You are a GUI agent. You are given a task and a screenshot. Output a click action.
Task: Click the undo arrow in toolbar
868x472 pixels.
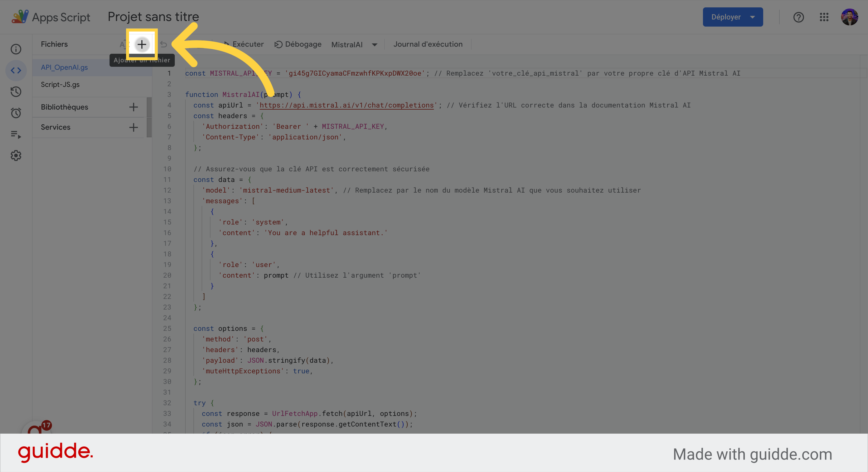tap(164, 44)
